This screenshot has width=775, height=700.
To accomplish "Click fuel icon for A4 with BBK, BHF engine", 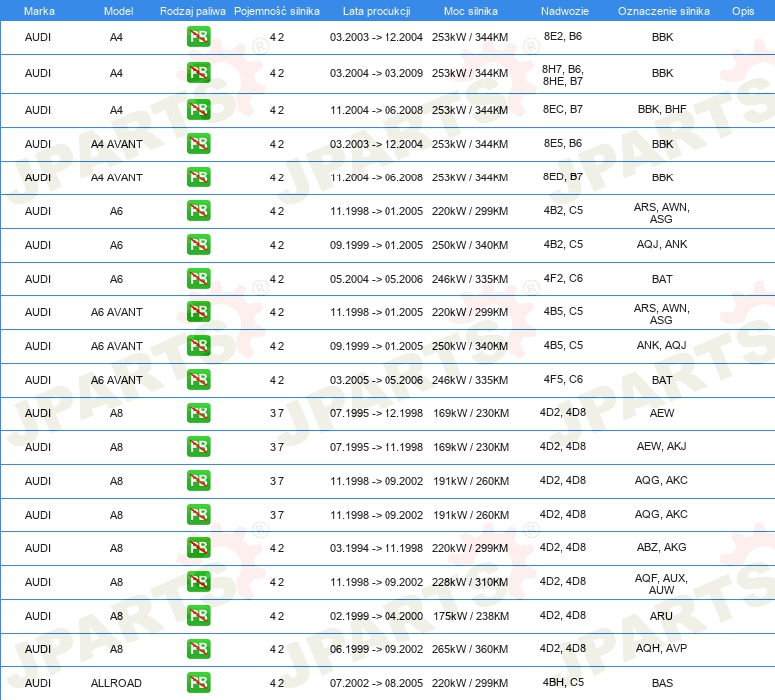I will [198, 110].
